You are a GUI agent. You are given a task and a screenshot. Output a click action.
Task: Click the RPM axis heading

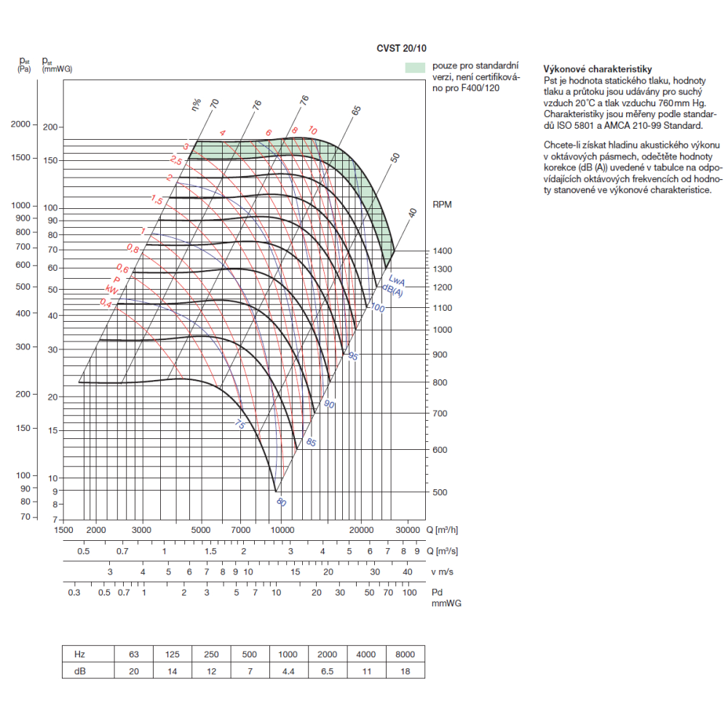[442, 205]
